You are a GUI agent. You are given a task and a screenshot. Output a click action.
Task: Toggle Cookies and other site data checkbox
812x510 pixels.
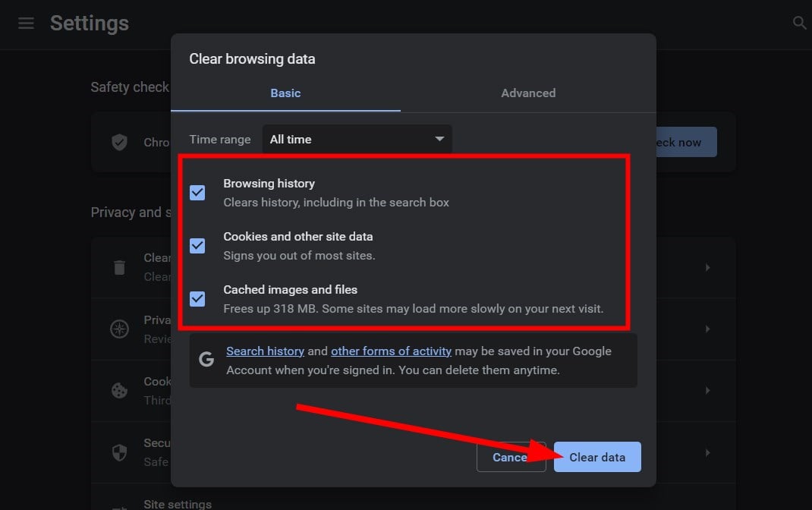coord(197,246)
